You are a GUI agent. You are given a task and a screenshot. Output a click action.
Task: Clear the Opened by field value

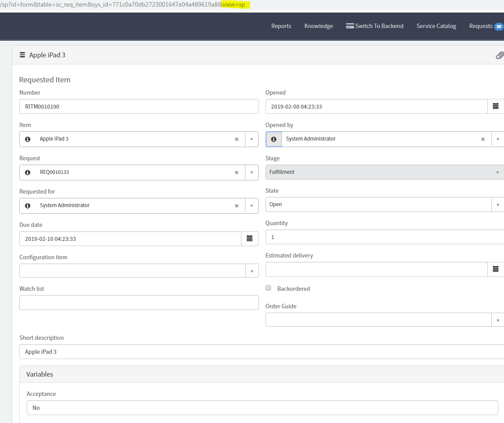(x=483, y=139)
